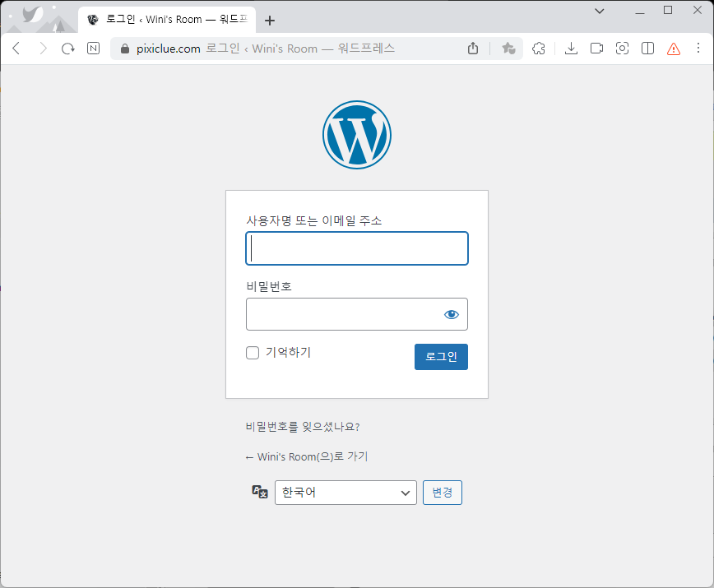Screen dimensions: 714x588
Task: Select the 로그인 ‹ Wini's Room tab
Action: point(167,20)
